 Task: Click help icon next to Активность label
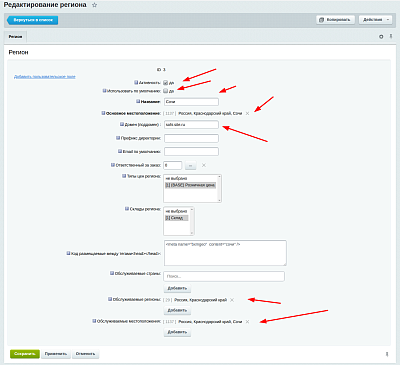click(136, 82)
